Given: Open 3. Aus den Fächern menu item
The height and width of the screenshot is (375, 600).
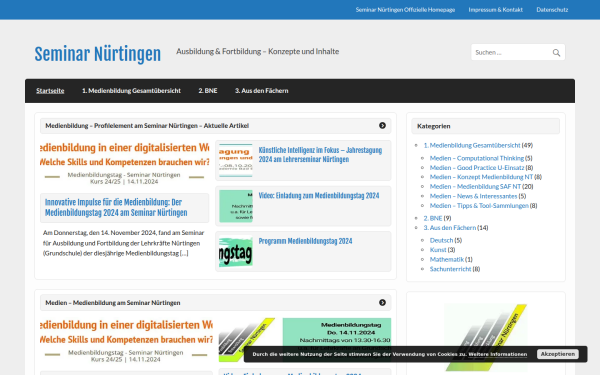Looking at the screenshot, I should tap(262, 91).
